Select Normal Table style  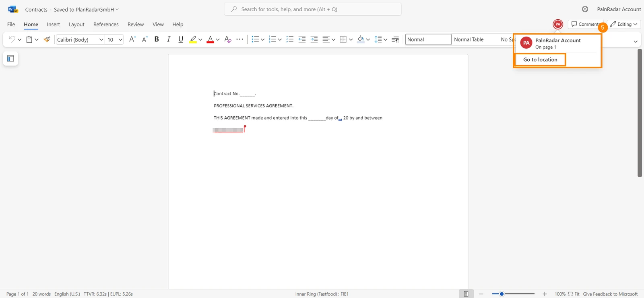[x=469, y=39]
